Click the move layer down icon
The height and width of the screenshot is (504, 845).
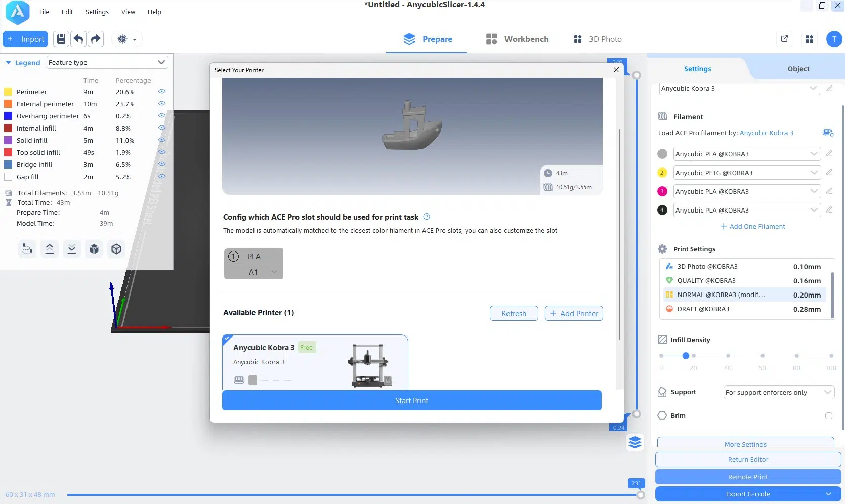(72, 249)
